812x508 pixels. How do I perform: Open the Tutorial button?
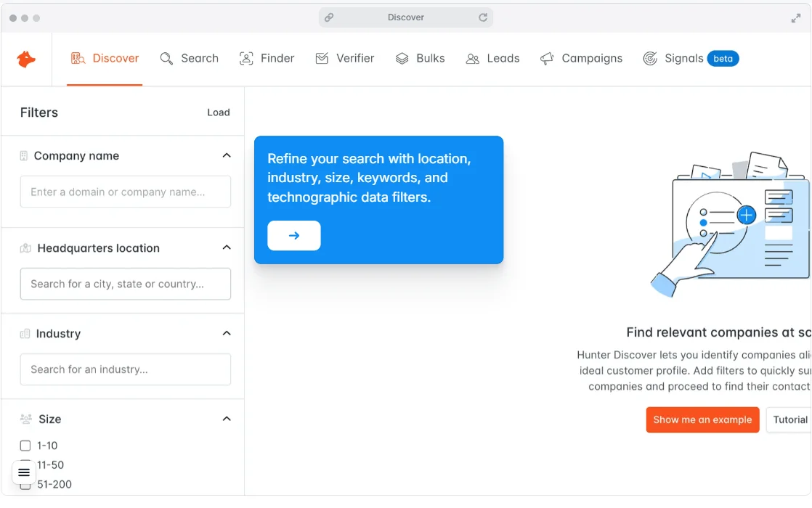(x=789, y=419)
